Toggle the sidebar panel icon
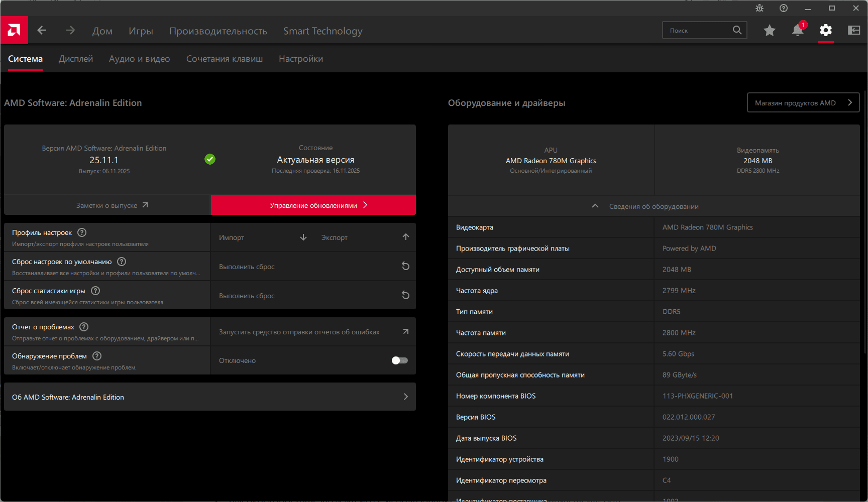The width and height of the screenshot is (868, 502). 854,31
